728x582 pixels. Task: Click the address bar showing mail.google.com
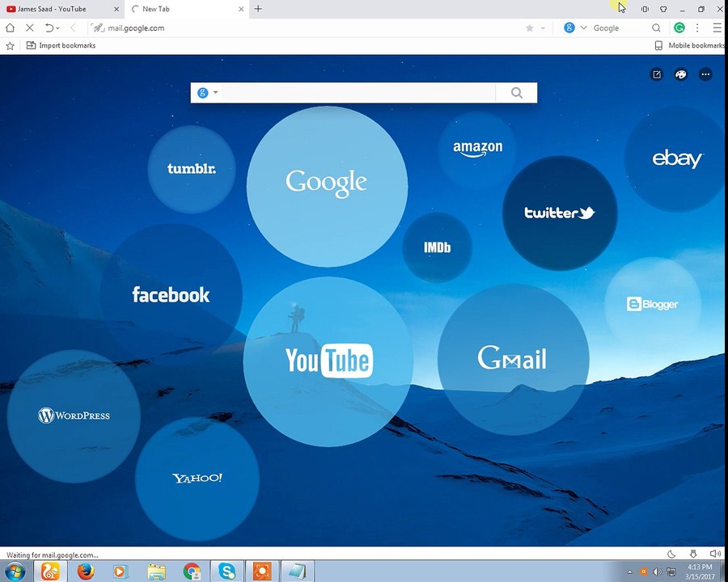pyautogui.click(x=307, y=27)
